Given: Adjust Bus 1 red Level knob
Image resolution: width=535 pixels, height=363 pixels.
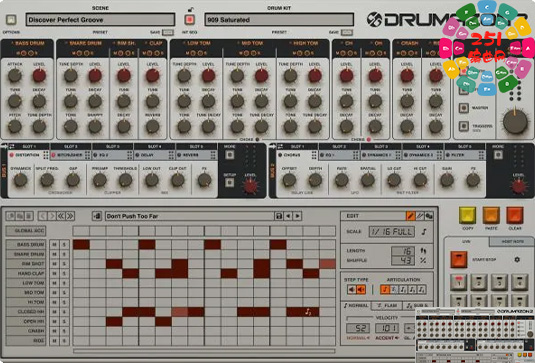Looking at the screenshot, I should coord(250,186).
